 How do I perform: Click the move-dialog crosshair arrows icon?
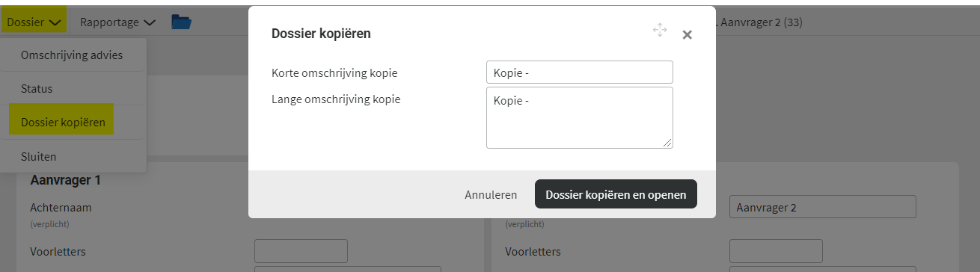pos(659,30)
